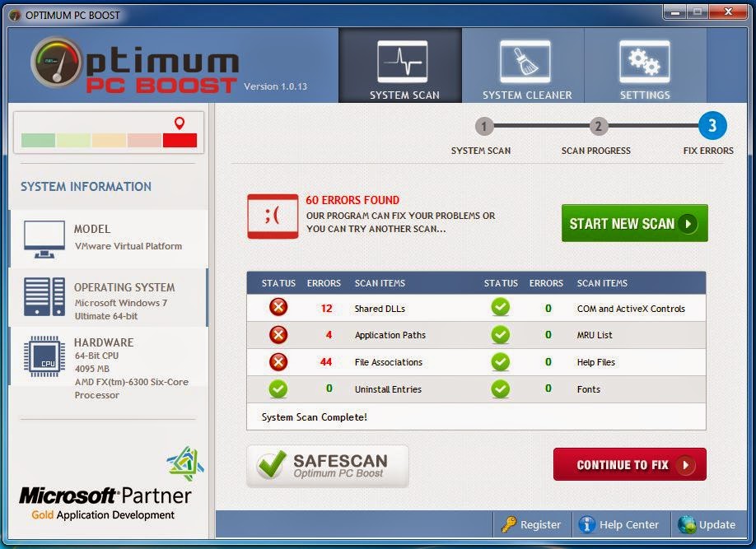Screen dimensions: 756x549
Task: Click Continue to Fix
Action: pos(629,463)
